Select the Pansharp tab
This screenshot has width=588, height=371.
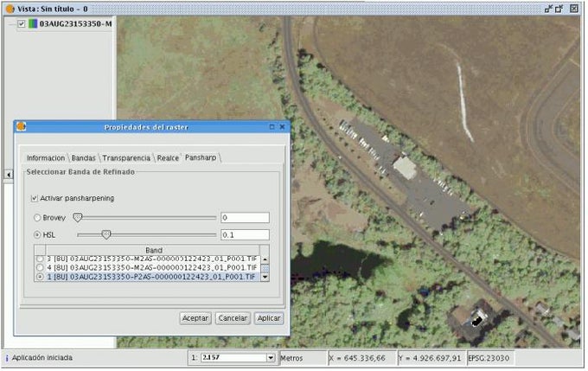pos(201,157)
